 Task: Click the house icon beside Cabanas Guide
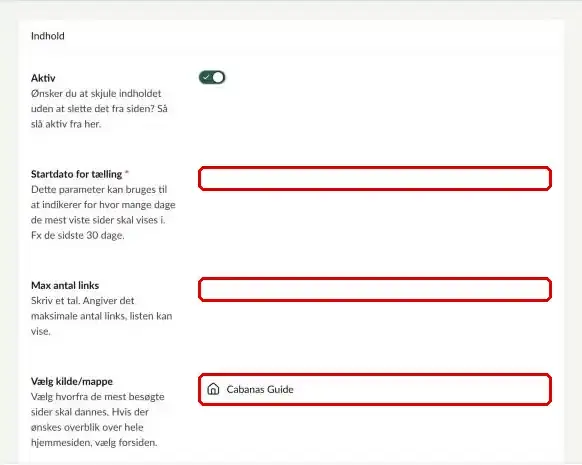(213, 389)
